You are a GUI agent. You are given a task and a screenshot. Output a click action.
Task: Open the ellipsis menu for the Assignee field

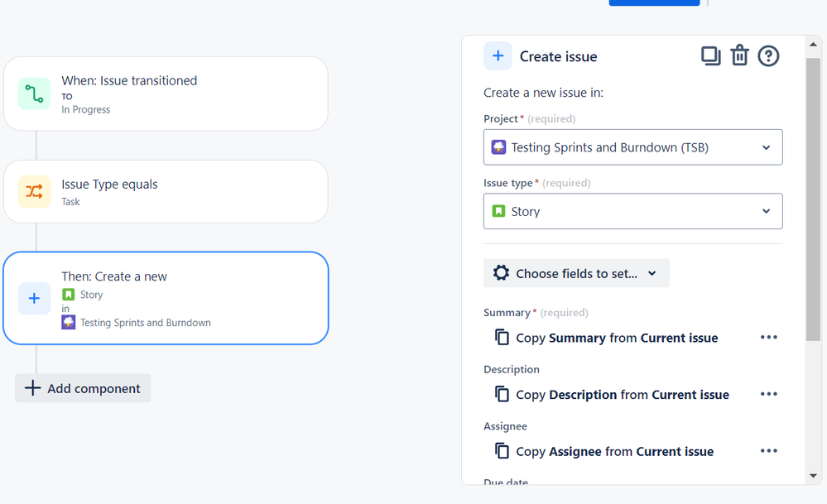coord(768,450)
